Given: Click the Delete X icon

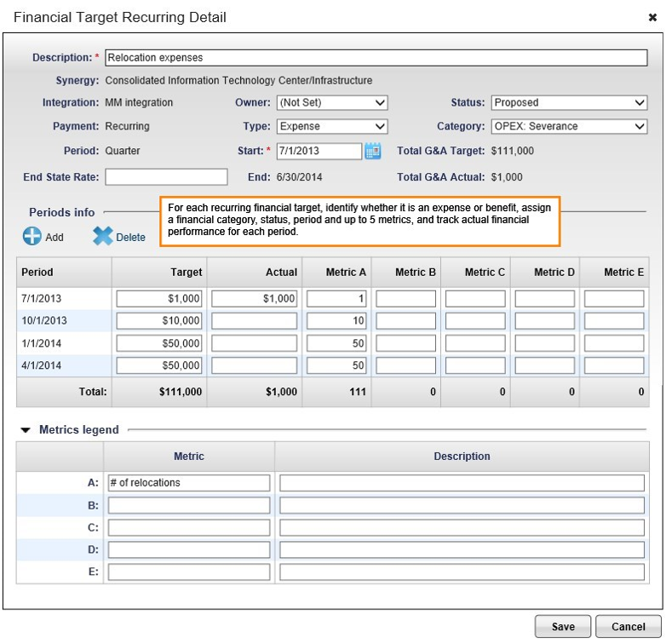Looking at the screenshot, I should (x=103, y=237).
